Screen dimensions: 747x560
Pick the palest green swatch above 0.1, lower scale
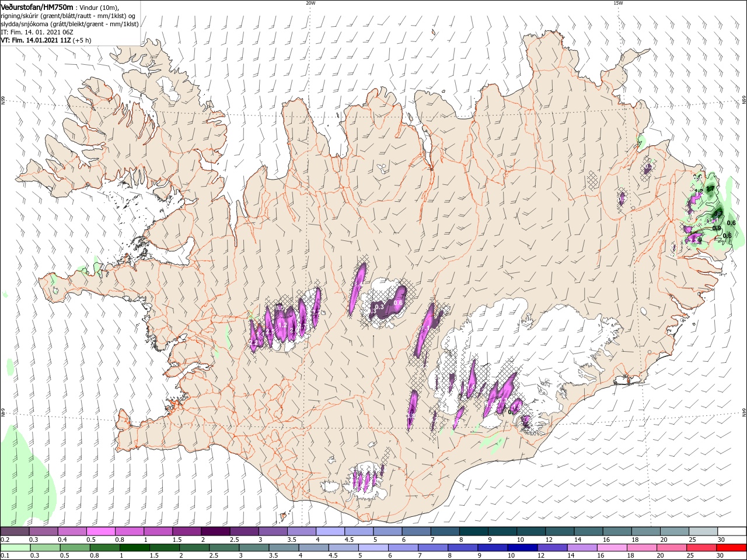click(x=15, y=548)
